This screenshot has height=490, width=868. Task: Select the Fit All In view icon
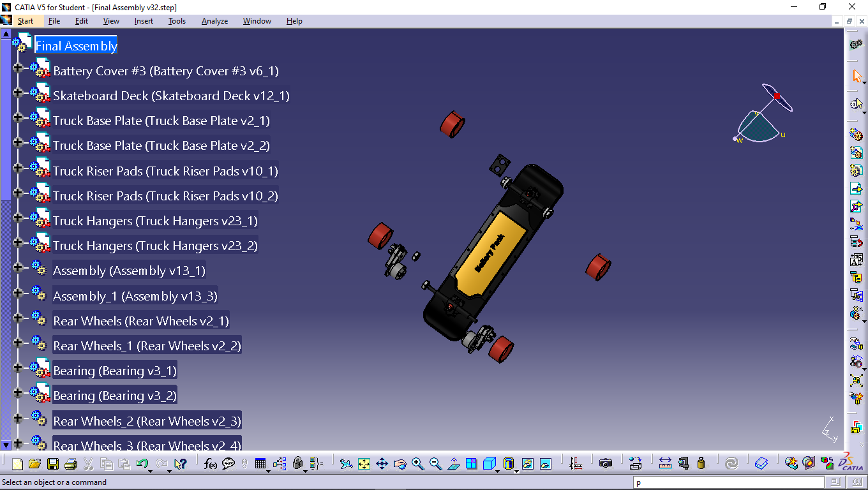coord(364,464)
